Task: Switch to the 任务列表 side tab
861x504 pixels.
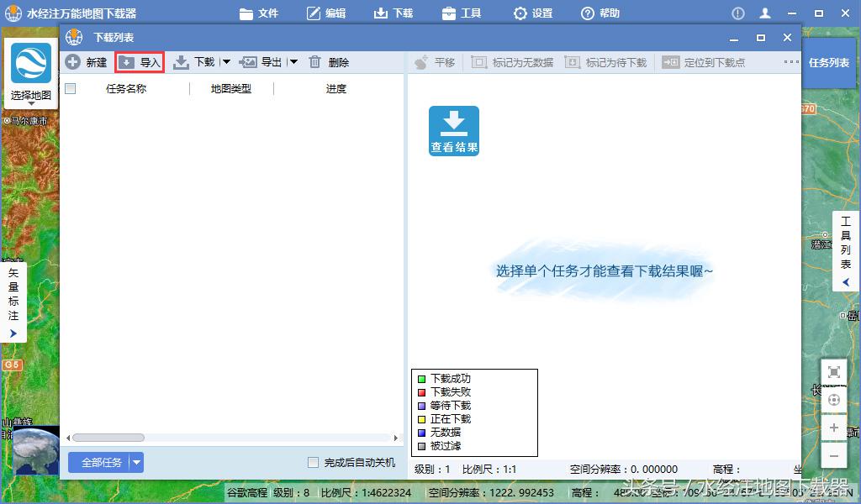Action: [829, 61]
